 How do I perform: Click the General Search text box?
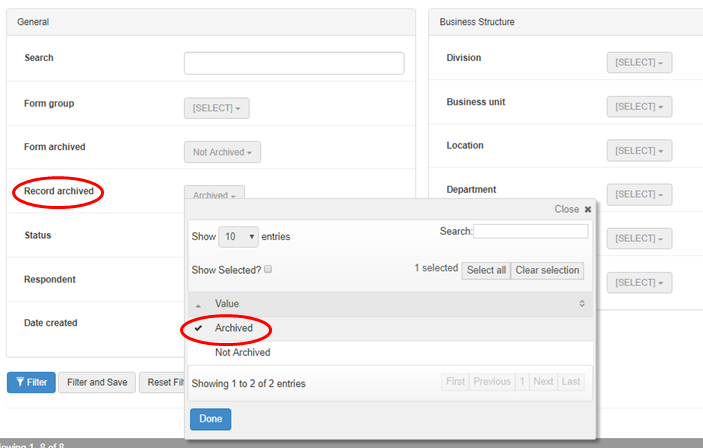click(294, 63)
